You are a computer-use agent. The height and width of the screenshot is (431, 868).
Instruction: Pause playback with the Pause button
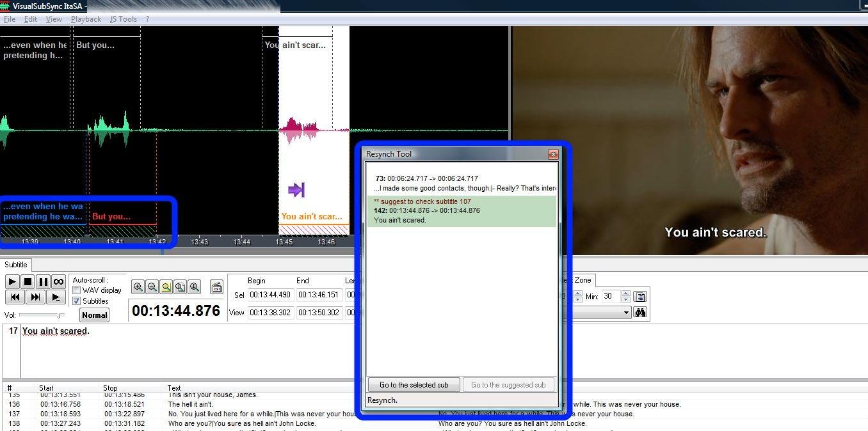(x=43, y=282)
